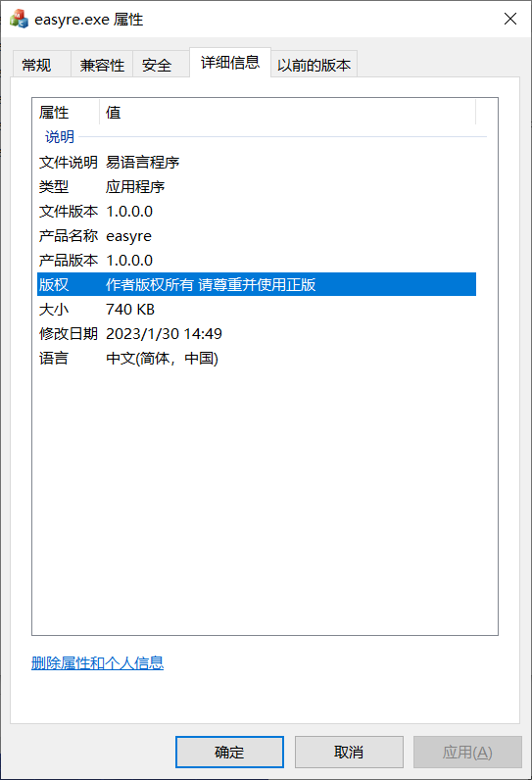The height and width of the screenshot is (780, 532).
Task: Go to the 以前的版本 tab
Action: (x=314, y=65)
